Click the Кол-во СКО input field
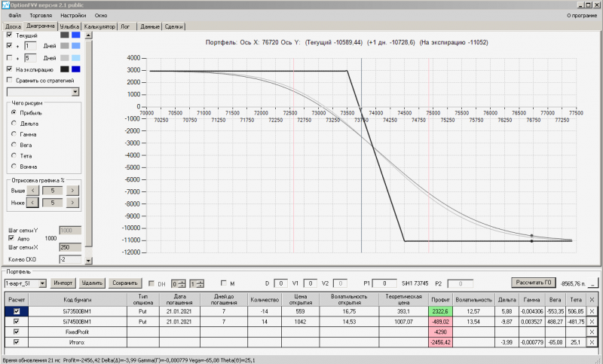Viewport: 603px width, 364px height. [70, 259]
